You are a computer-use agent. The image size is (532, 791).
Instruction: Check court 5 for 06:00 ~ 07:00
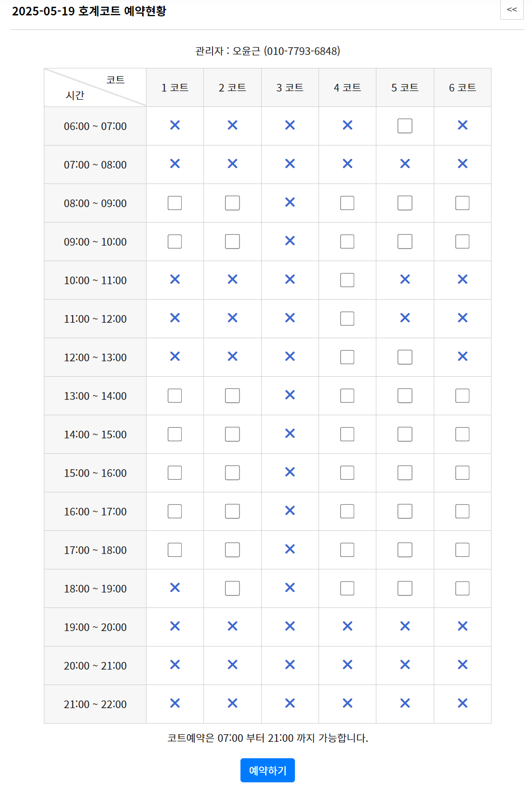pos(405,126)
